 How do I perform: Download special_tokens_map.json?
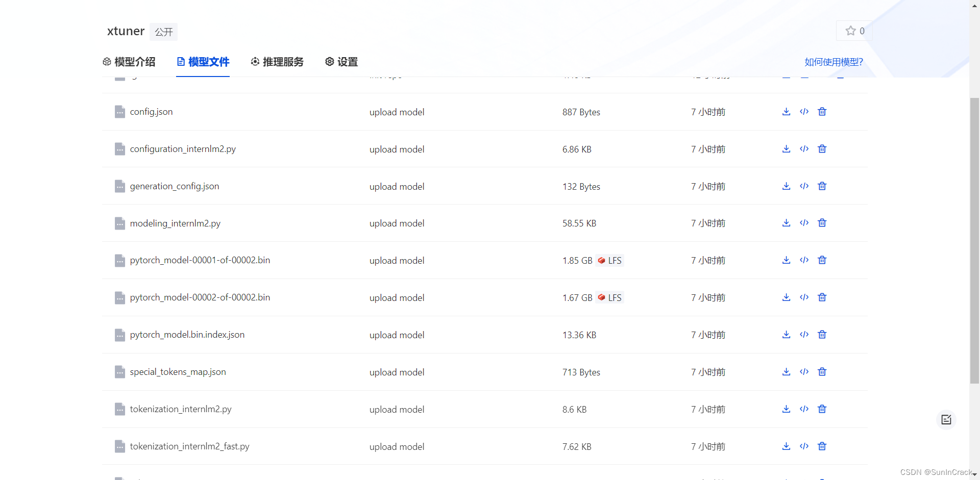click(786, 372)
